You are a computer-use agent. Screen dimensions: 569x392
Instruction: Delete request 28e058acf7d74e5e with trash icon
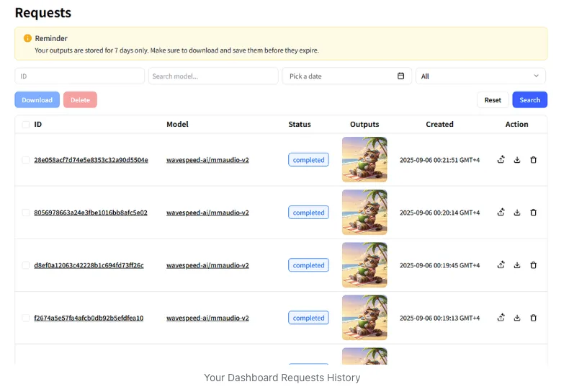(533, 160)
